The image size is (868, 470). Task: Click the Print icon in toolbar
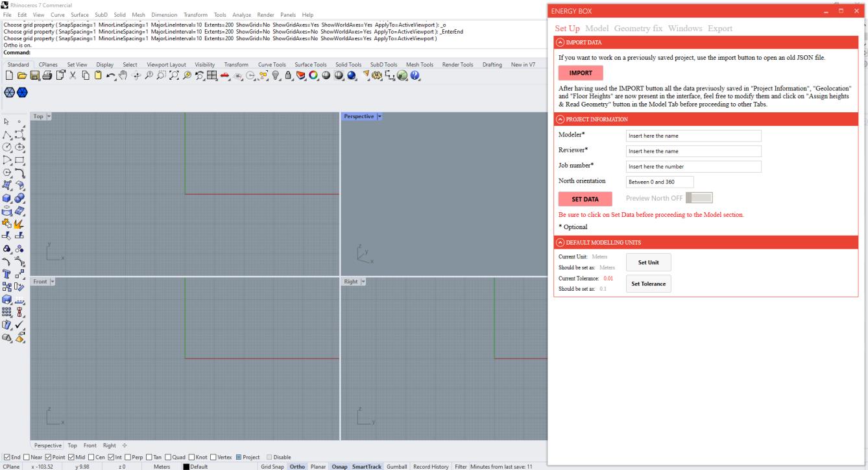pyautogui.click(x=46, y=76)
